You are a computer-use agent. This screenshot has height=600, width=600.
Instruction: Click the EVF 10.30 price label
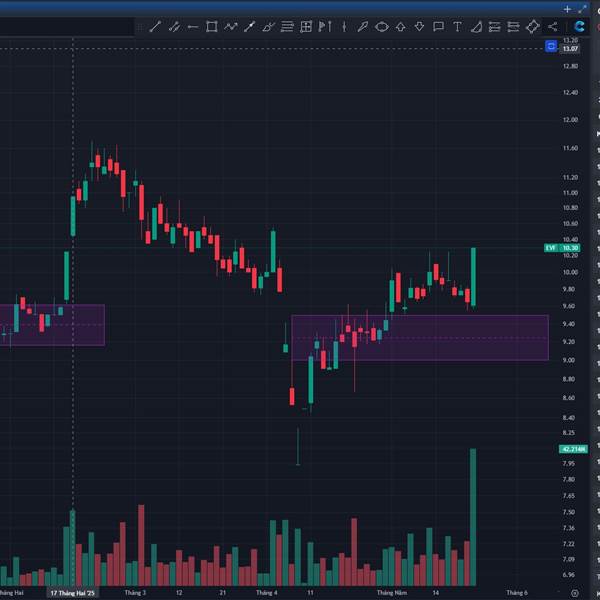pos(562,248)
